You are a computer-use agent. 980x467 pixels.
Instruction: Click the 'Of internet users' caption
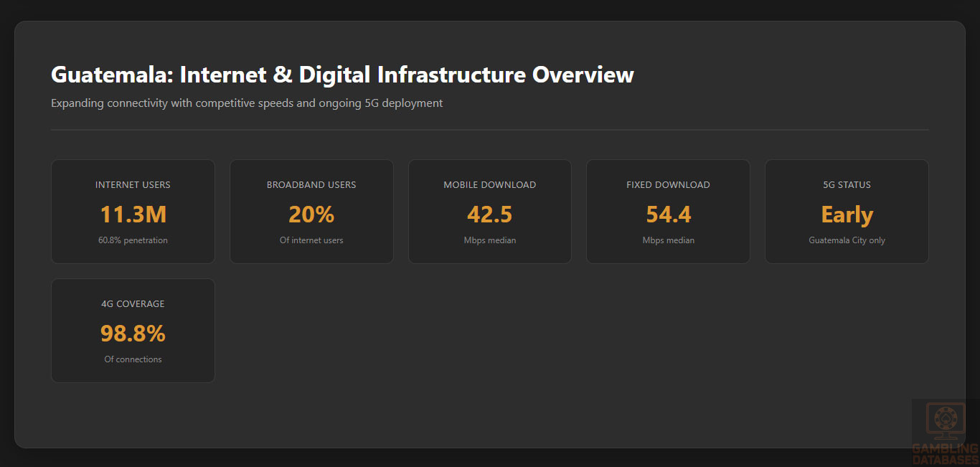coord(311,240)
